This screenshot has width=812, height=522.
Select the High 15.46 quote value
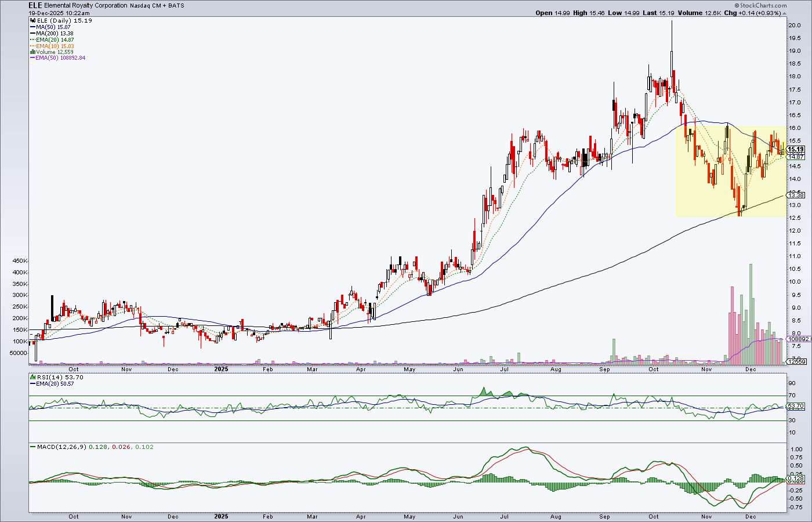click(589, 13)
